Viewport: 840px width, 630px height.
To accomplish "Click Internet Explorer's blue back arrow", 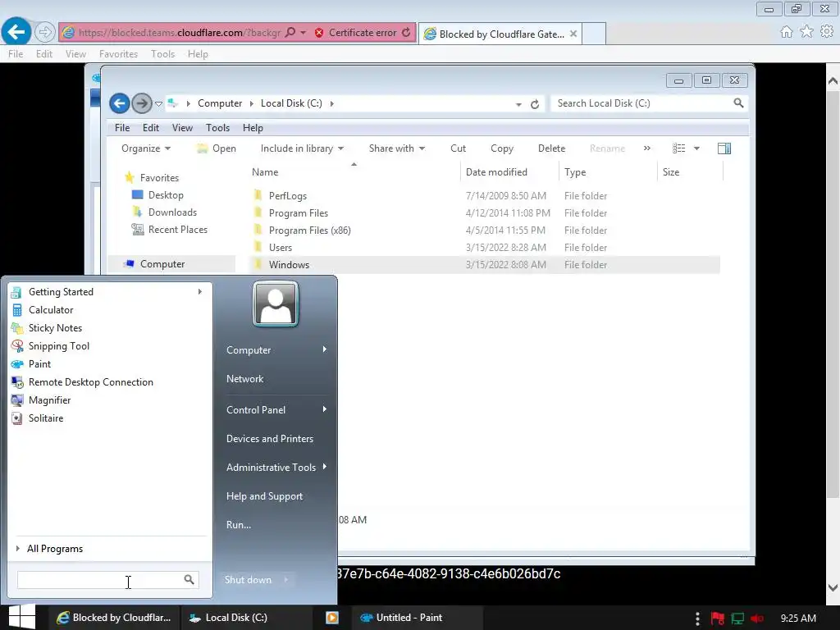I will tap(16, 32).
